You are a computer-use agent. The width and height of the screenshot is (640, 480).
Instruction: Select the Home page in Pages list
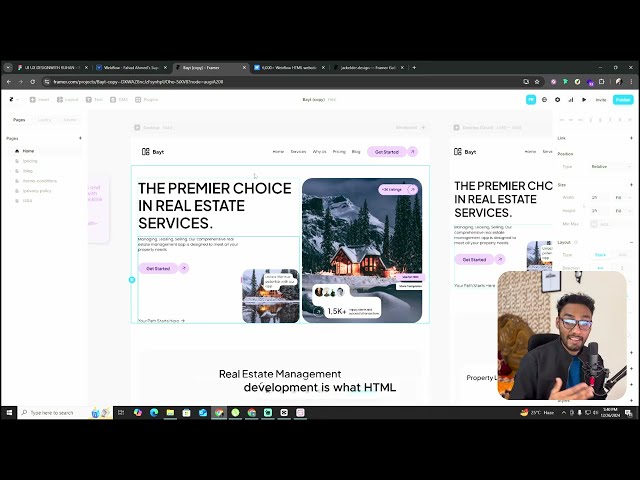coord(45,151)
